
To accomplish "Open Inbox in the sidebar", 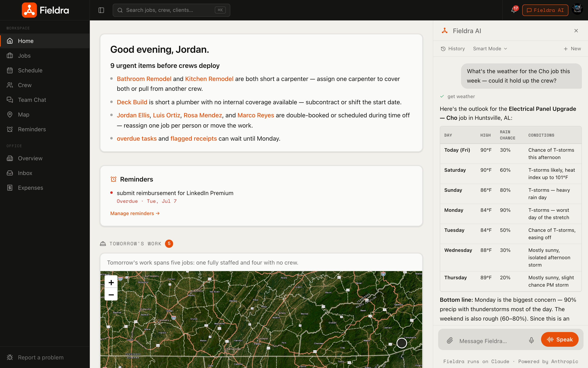I will [x=45, y=173].
